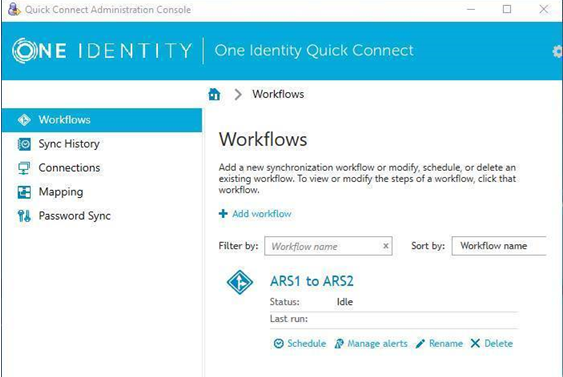Click the Sync History clock icon
Image resolution: width=563 pixels, height=377 pixels.
tap(24, 144)
